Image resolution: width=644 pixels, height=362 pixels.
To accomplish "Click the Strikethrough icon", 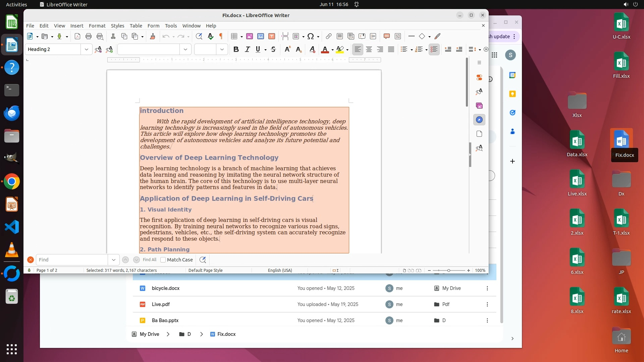I will pyautogui.click(x=273, y=49).
